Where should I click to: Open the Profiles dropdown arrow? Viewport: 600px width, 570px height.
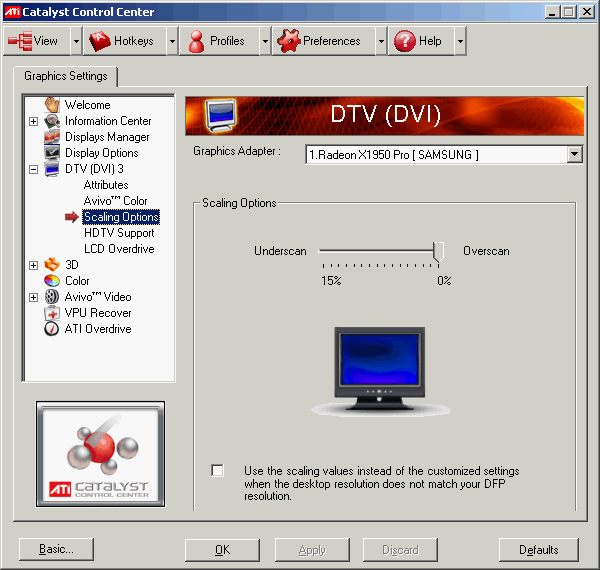(x=265, y=41)
